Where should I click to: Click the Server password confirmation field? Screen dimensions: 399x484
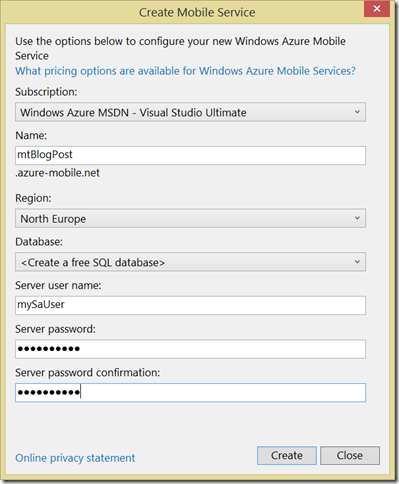[190, 393]
